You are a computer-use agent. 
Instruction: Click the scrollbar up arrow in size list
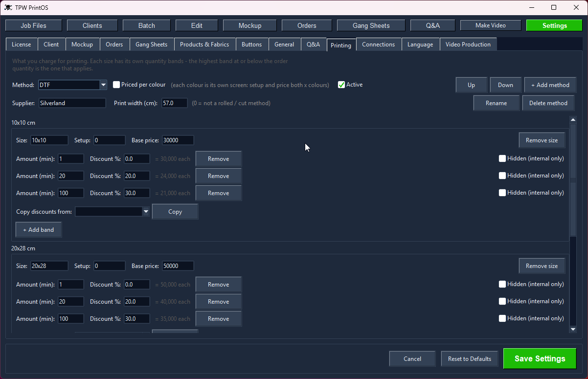point(573,120)
